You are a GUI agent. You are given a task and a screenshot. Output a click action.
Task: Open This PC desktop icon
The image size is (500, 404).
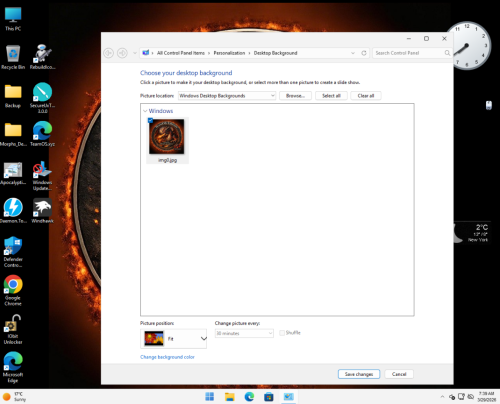[13, 19]
